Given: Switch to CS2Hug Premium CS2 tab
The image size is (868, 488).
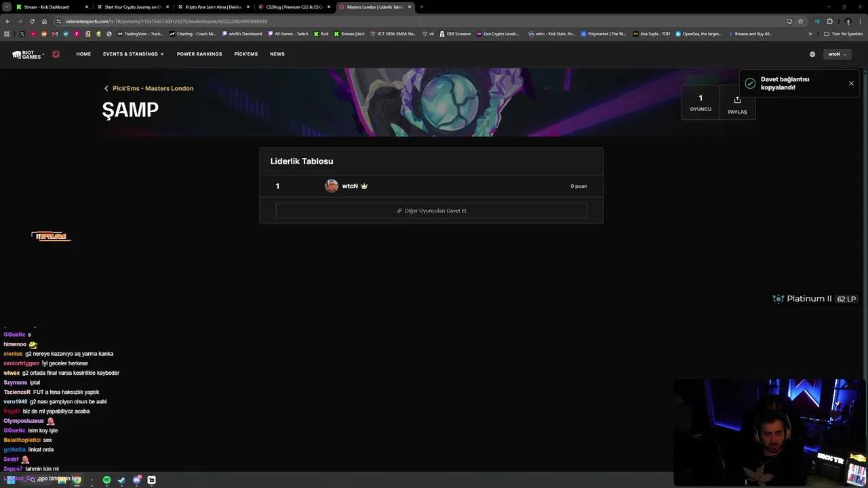Looking at the screenshot, I should [x=294, y=7].
